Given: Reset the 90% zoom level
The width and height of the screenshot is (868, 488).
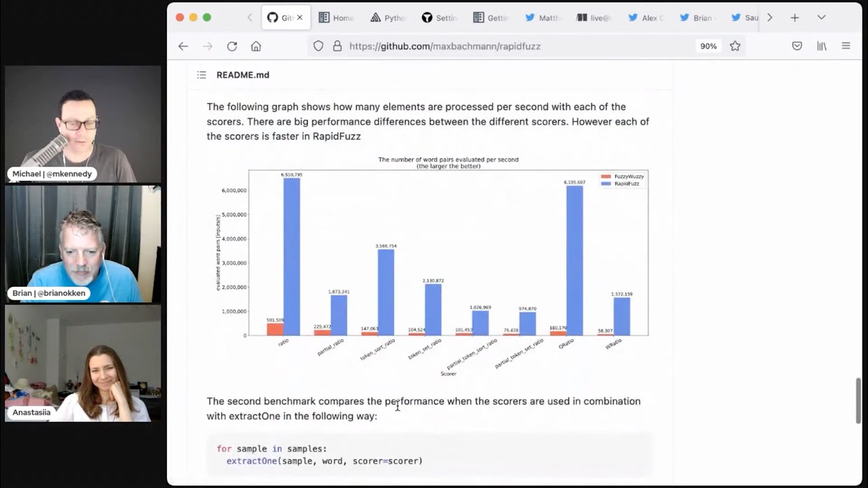Looking at the screenshot, I should (x=708, y=46).
